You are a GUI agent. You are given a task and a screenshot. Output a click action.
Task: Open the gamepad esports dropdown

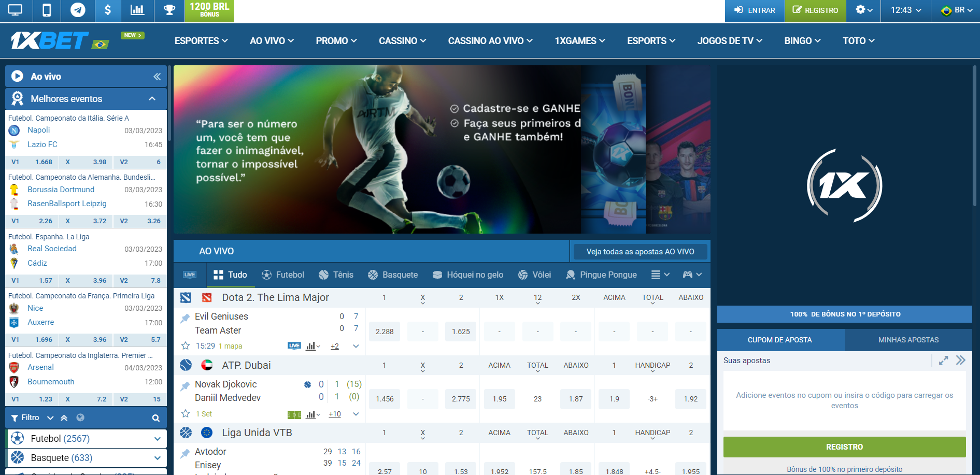click(692, 275)
